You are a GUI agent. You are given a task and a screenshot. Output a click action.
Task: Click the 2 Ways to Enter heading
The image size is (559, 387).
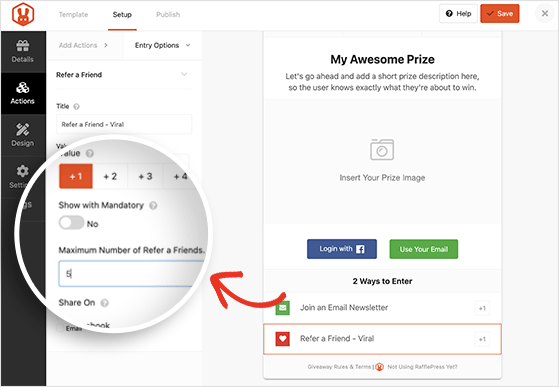coord(382,281)
